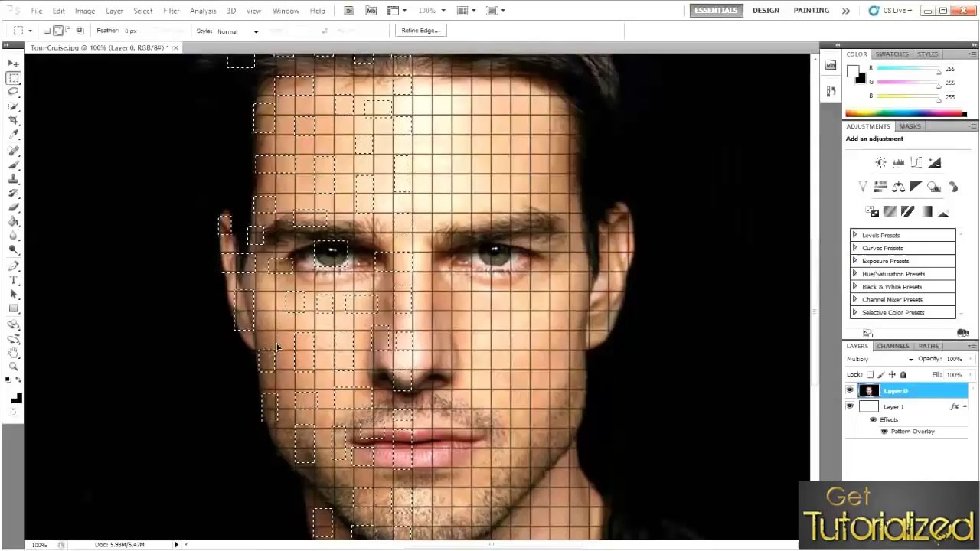Screen dimensions: 980x551
Task: Select the Rectangle shape tool
Action: (x=14, y=308)
